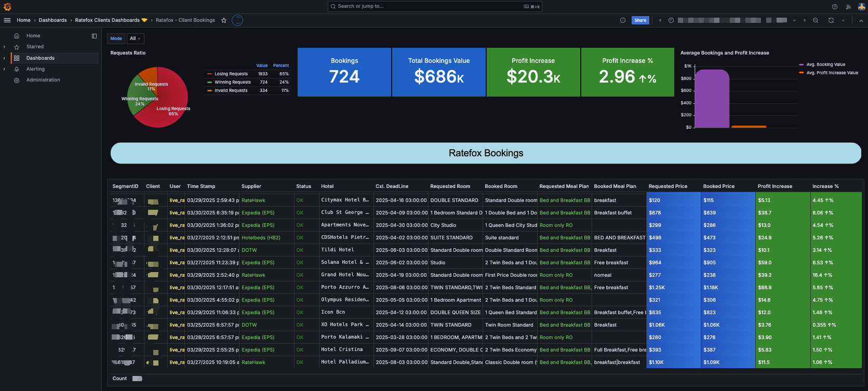Expand the Dashboards section chevron
Image resolution: width=868 pixels, height=391 pixels.
point(4,58)
